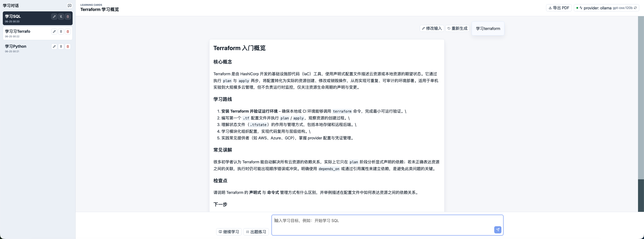Click the 核心概念 section heading

click(223, 62)
